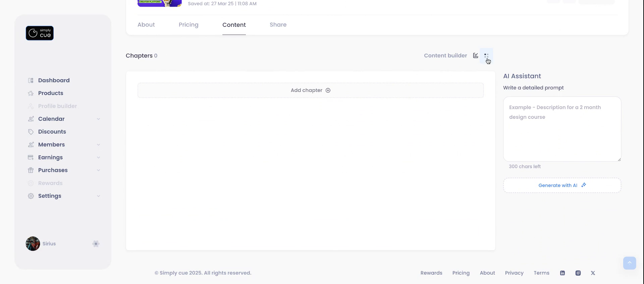Click the edit checklist icon beside Content builder
Viewport: 644px width, 284px height.
pyautogui.click(x=475, y=56)
